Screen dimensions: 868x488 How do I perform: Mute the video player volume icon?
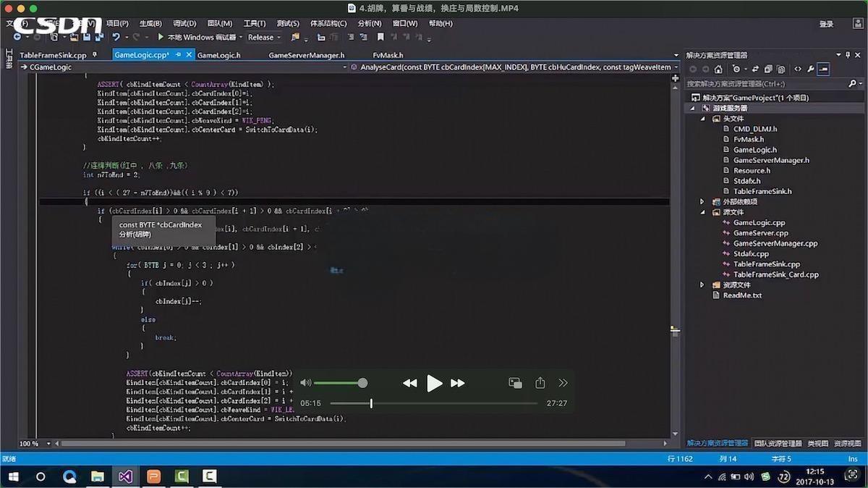click(306, 383)
